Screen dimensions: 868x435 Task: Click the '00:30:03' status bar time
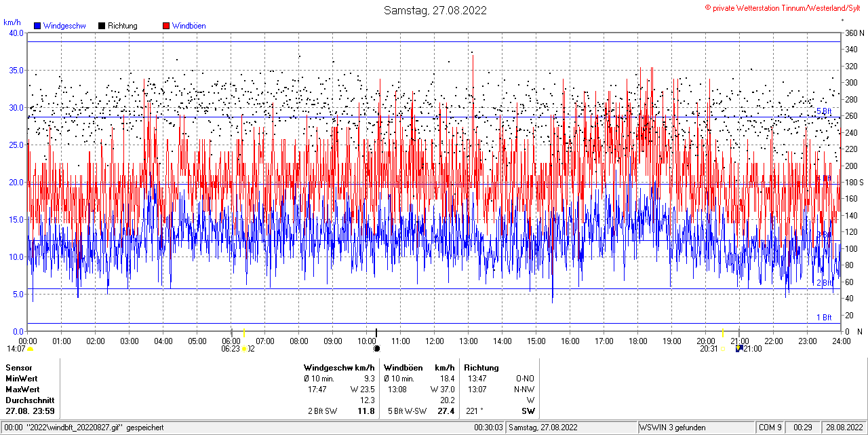(x=488, y=428)
